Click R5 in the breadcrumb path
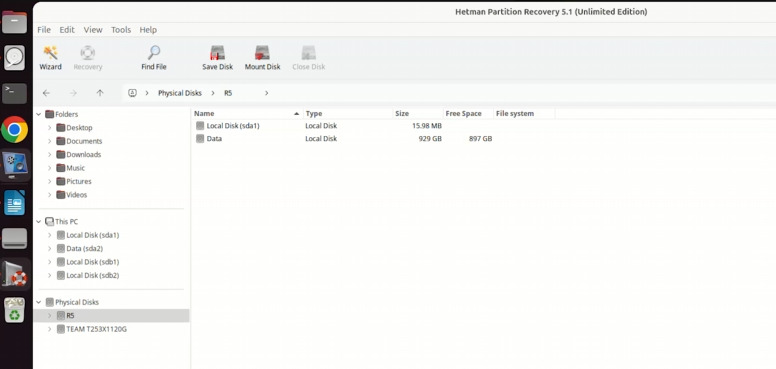The width and height of the screenshot is (776, 369). pos(228,93)
